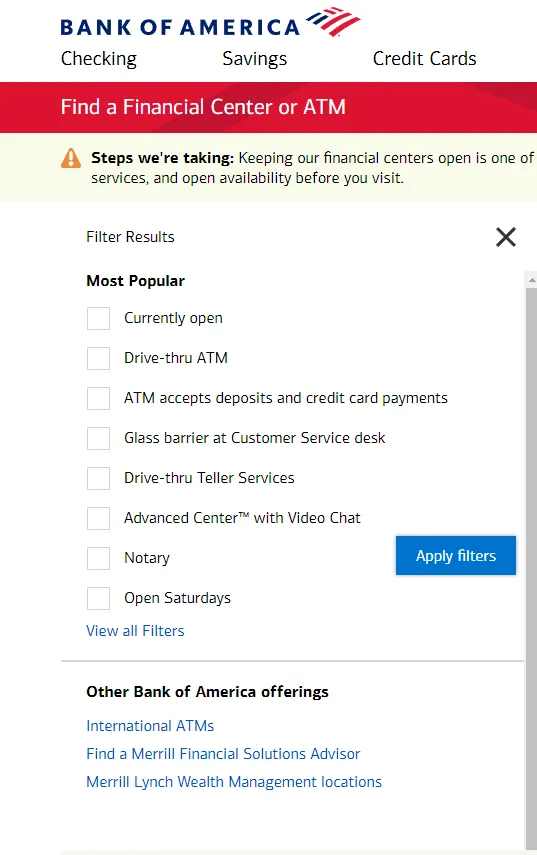
Task: Open the Savings menu
Action: point(255,58)
